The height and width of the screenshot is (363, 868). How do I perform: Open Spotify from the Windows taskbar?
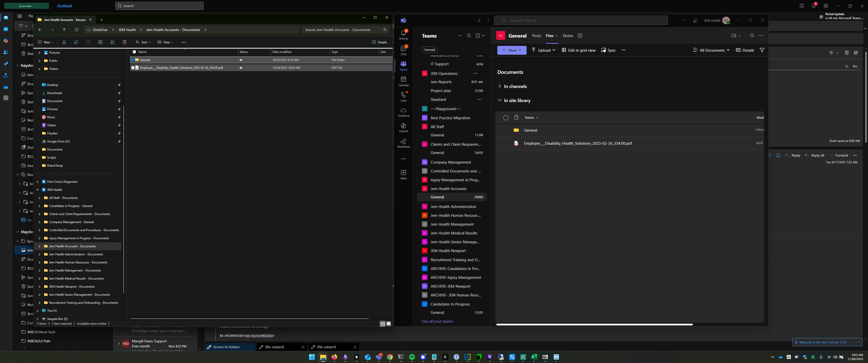pos(412,357)
